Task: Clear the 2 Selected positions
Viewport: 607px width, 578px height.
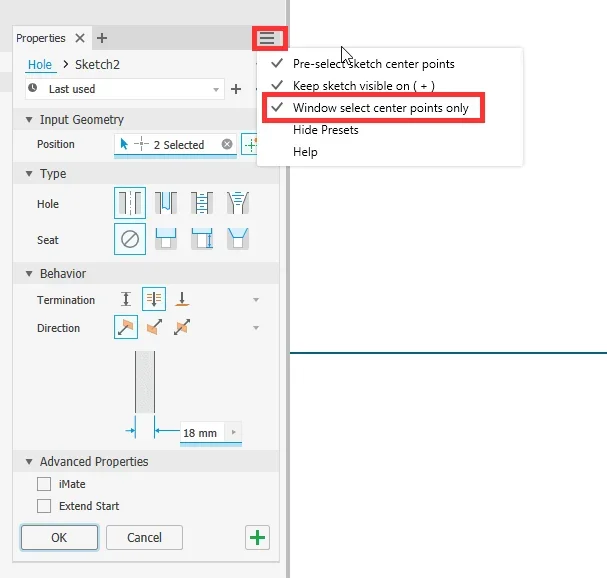Action: 227,144
